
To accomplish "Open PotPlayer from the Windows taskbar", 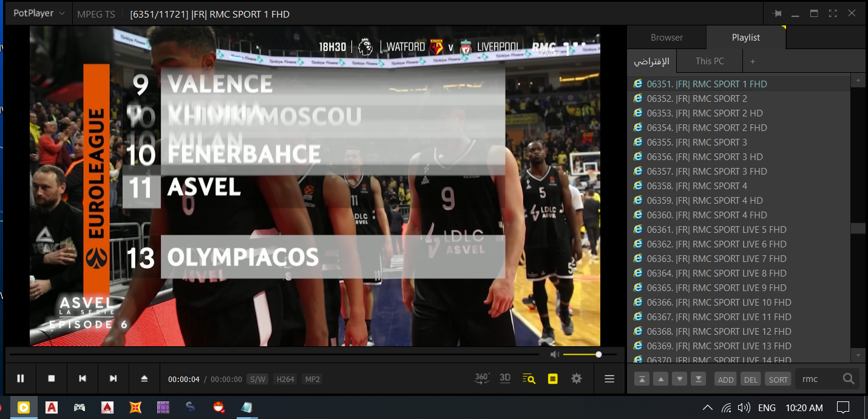I will (x=24, y=407).
